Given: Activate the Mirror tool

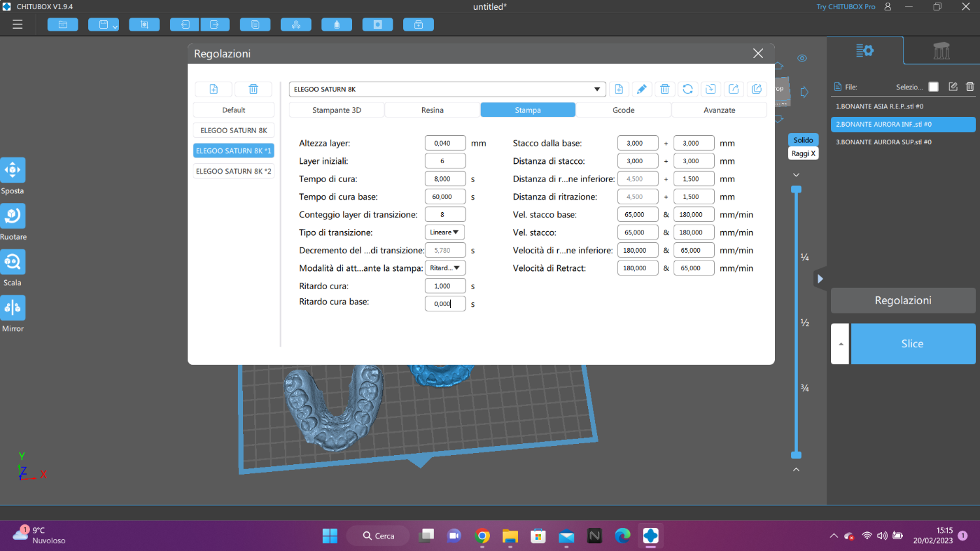Looking at the screenshot, I should [x=12, y=308].
